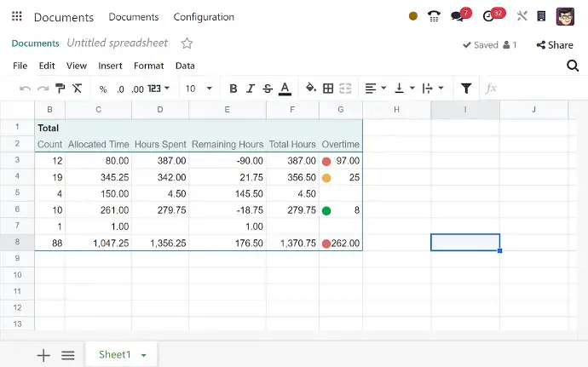Star the untitled spreadsheet as favorite
Screen dimensions: 588x367
coord(187,43)
